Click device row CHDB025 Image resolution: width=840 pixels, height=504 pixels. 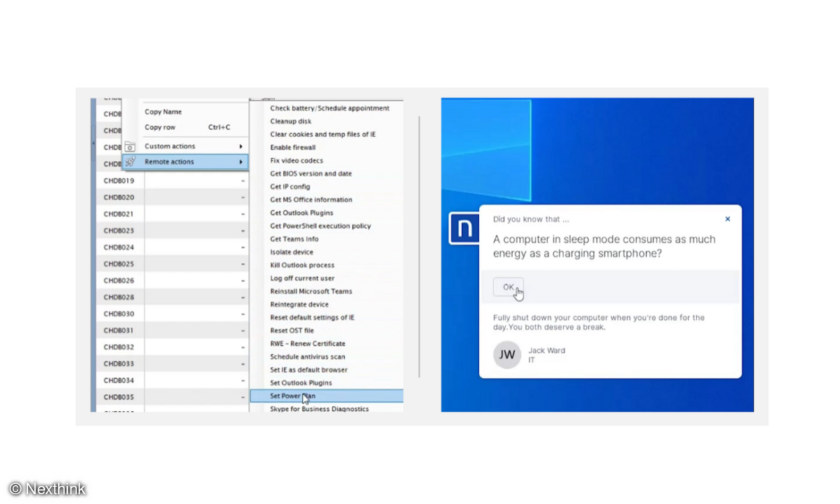pos(171,264)
